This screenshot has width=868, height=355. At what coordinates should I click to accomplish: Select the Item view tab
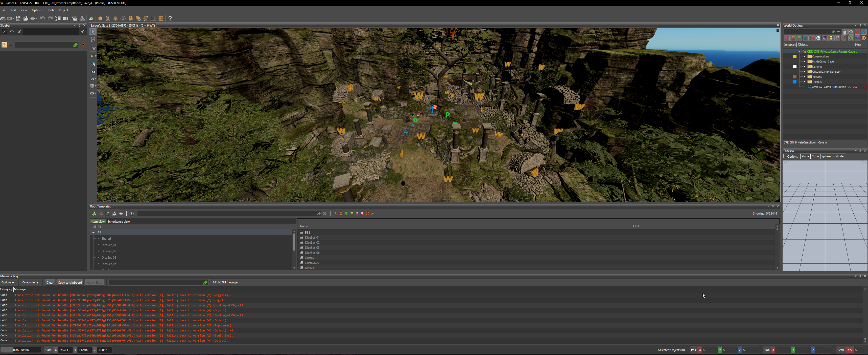coord(98,222)
